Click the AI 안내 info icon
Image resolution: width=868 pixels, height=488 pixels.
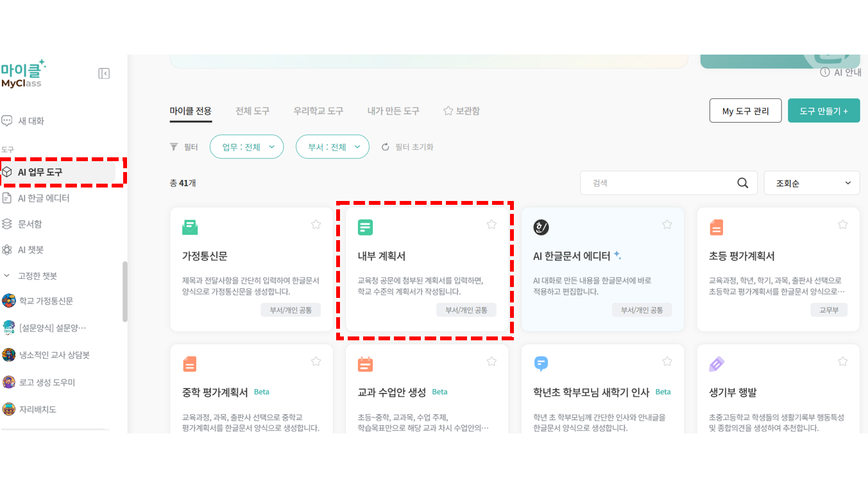[x=825, y=73]
